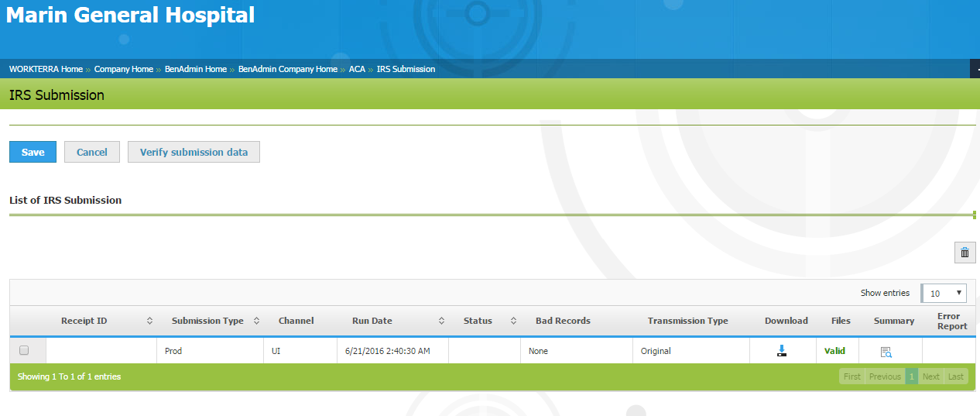The image size is (980, 416).
Task: Click the Bad Records column header
Action: (x=563, y=321)
